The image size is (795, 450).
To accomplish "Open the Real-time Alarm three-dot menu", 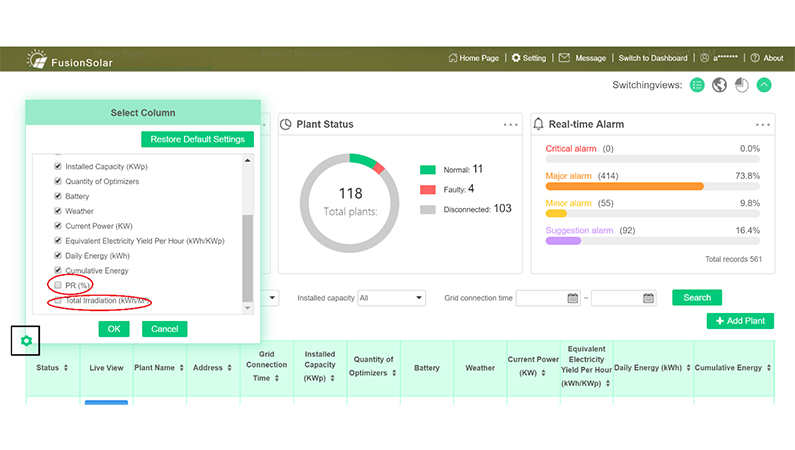I will (763, 125).
